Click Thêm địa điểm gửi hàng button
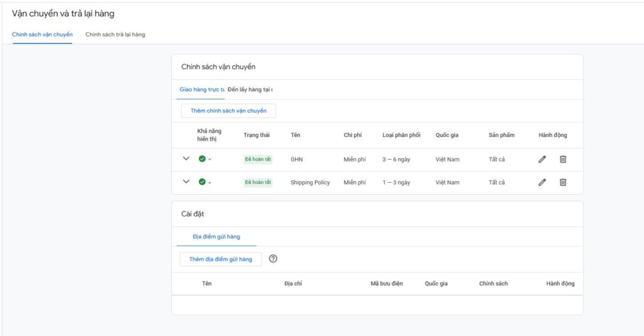Viewport: 644px width, 336px height. point(221,259)
